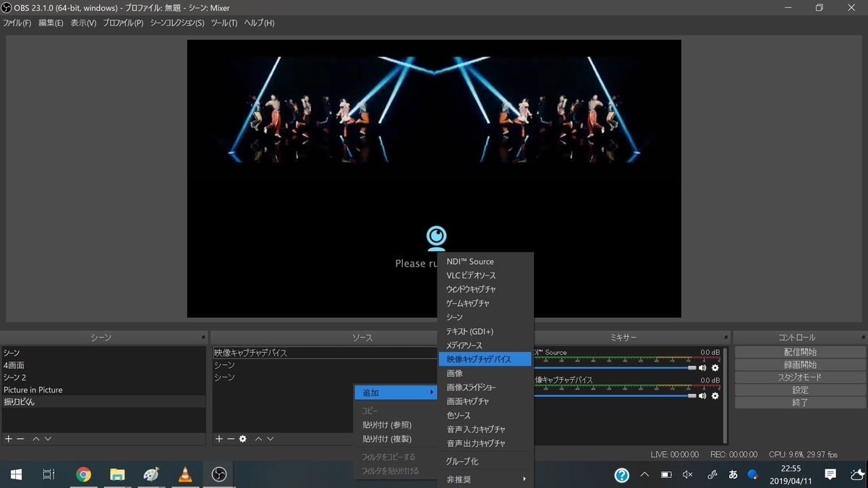Select テキスト (GDI+) from the add menu
Viewport: 868px width, 488px height.
click(x=485, y=331)
